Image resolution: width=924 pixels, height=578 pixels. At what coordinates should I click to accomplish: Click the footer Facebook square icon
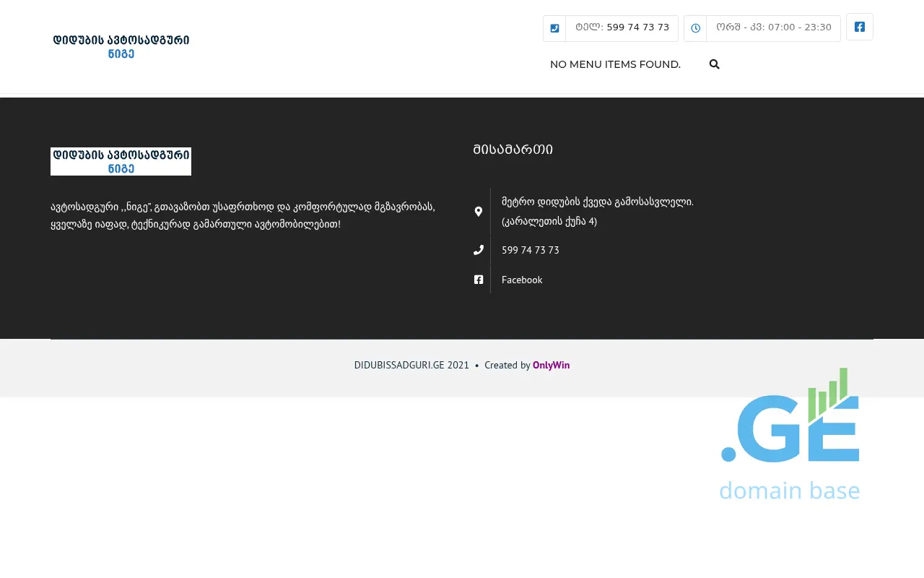(x=478, y=280)
